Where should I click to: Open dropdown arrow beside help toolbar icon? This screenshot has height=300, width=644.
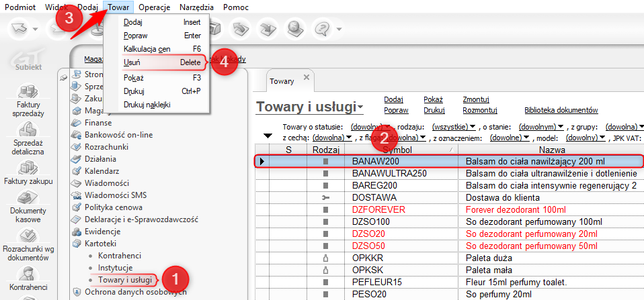pos(339,29)
